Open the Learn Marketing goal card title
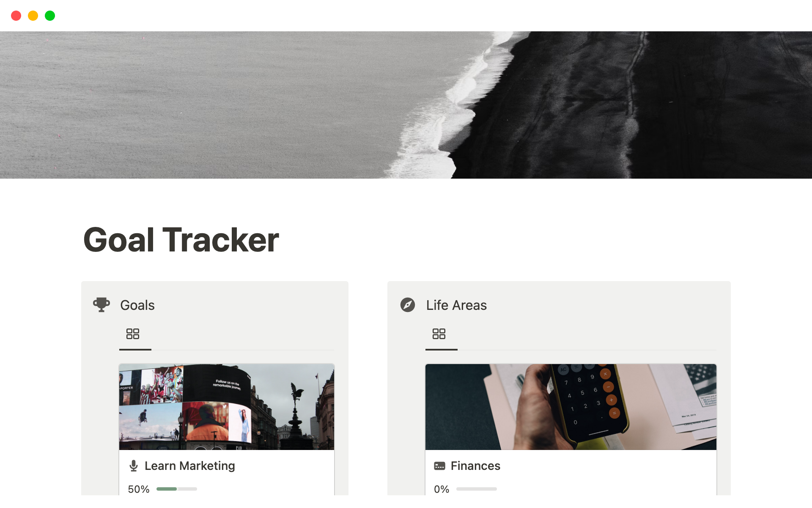The height and width of the screenshot is (508, 812). point(190,466)
